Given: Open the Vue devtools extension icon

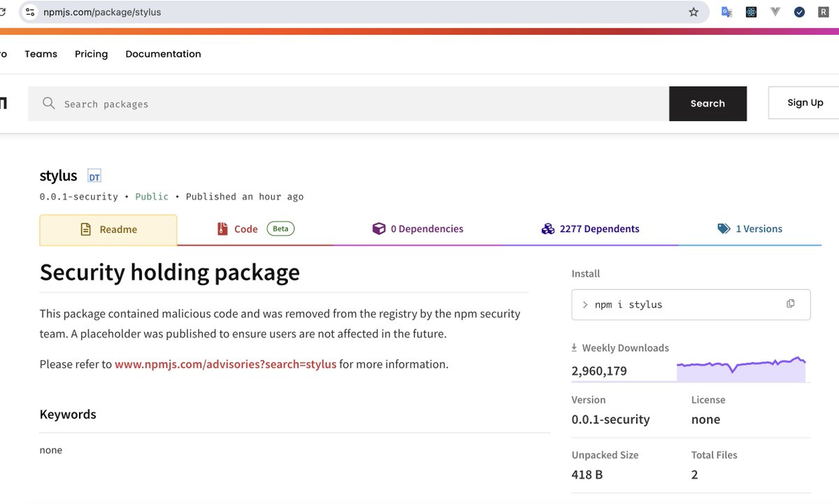Looking at the screenshot, I should (775, 12).
